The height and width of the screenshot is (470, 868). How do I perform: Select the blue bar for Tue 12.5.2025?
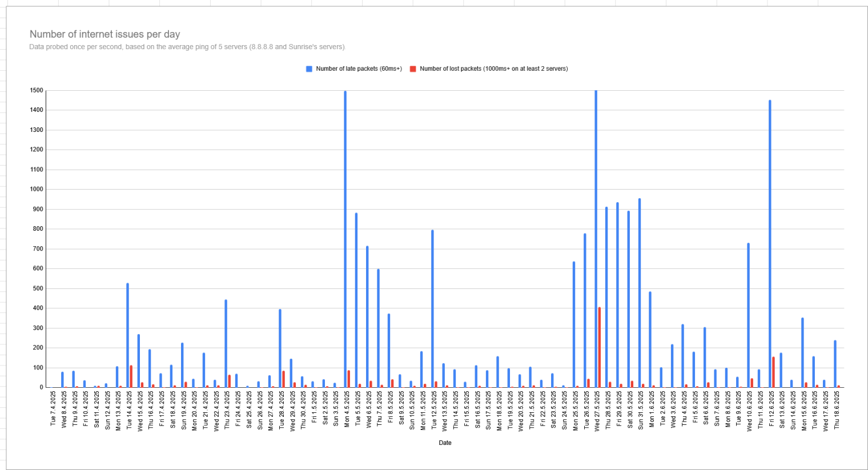point(432,308)
